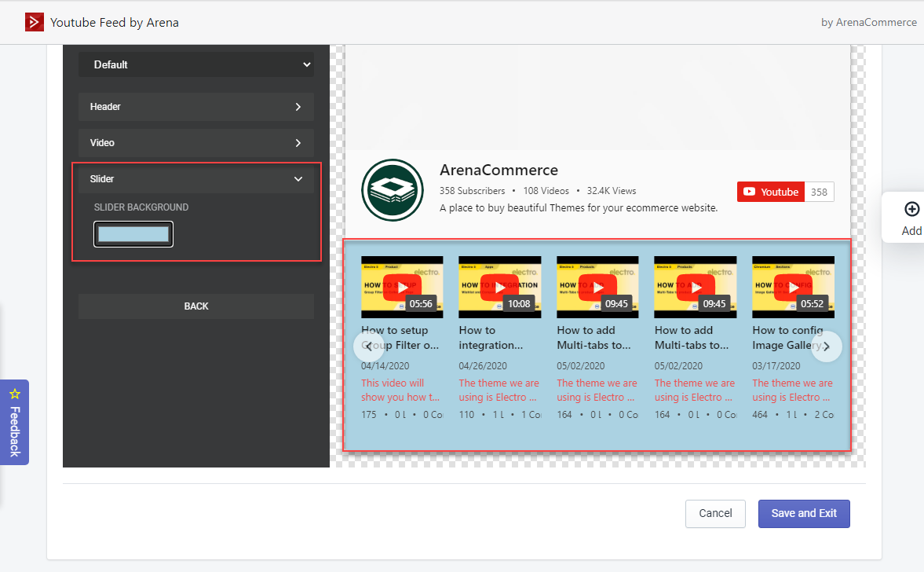This screenshot has height=572, width=924.
Task: Click the BACK button in the sidebar
Action: (x=196, y=306)
